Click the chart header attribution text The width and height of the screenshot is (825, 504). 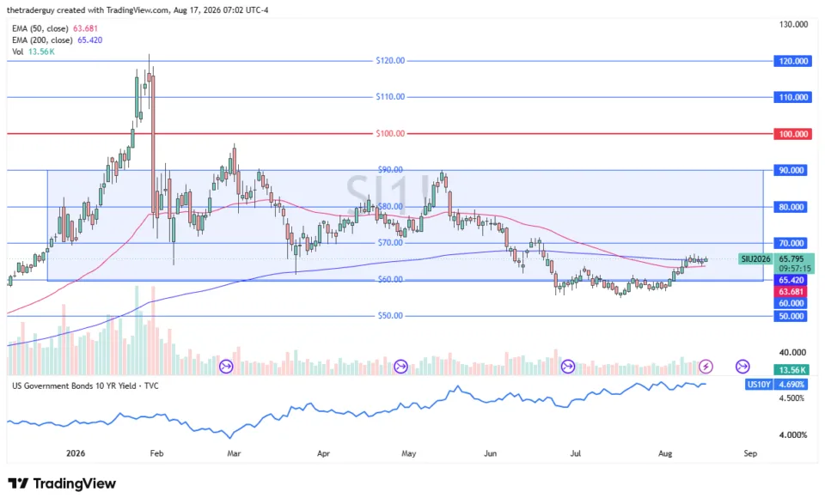click(x=137, y=10)
